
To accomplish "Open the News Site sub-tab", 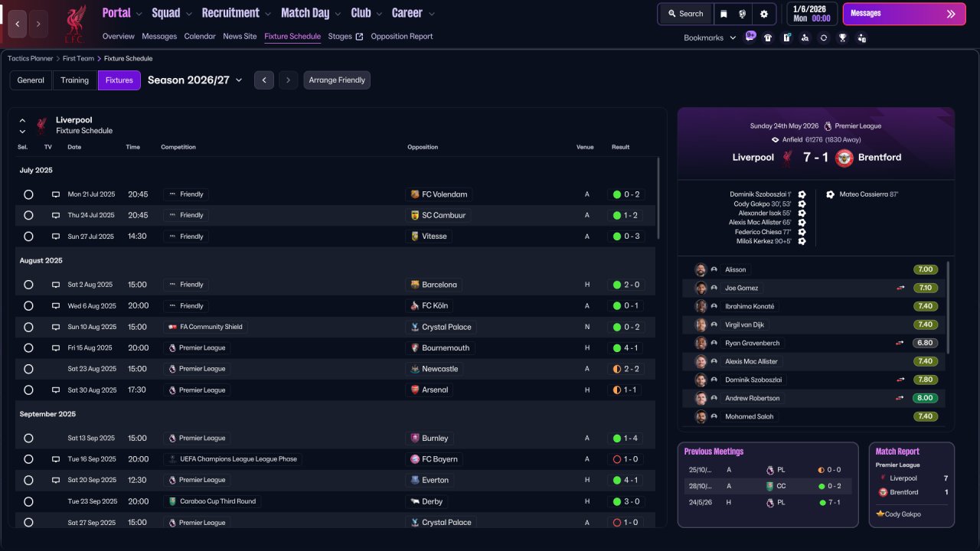I will [240, 37].
